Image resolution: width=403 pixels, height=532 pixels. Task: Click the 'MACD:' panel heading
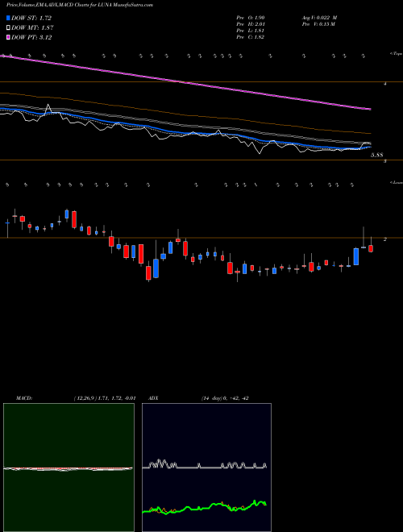(24, 398)
